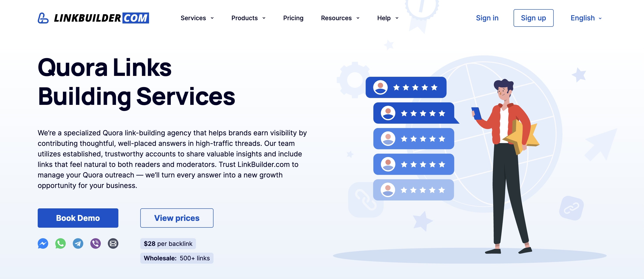Click the $28 per backlink badge

click(x=168, y=243)
